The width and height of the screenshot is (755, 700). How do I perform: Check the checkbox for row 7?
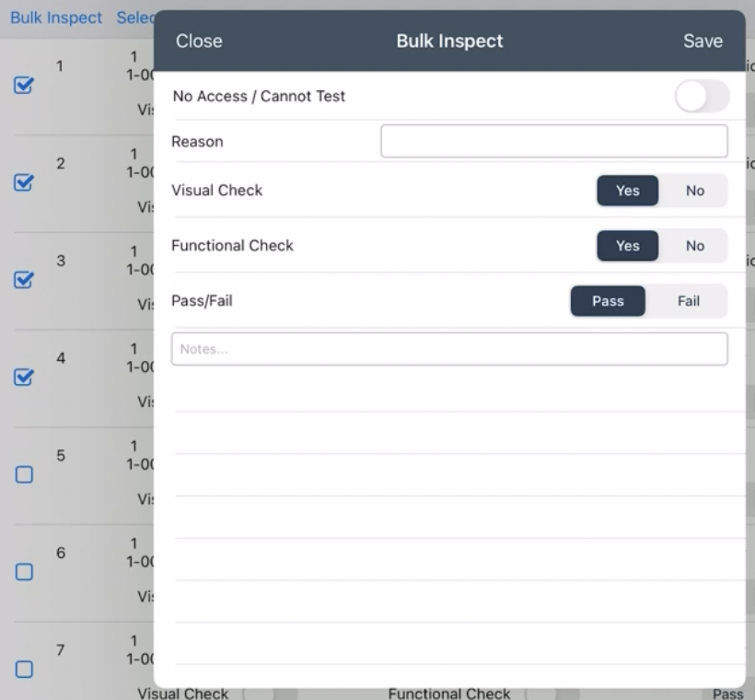(x=24, y=670)
